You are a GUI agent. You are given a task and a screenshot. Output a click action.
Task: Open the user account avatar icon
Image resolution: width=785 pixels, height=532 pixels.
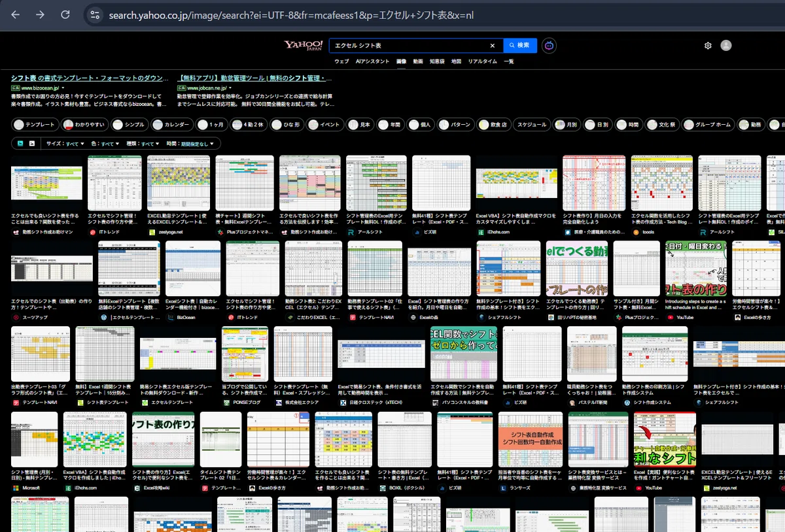tap(726, 46)
